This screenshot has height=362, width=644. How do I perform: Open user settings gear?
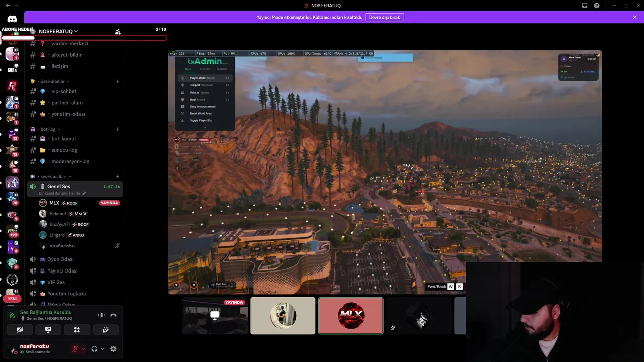point(113,349)
